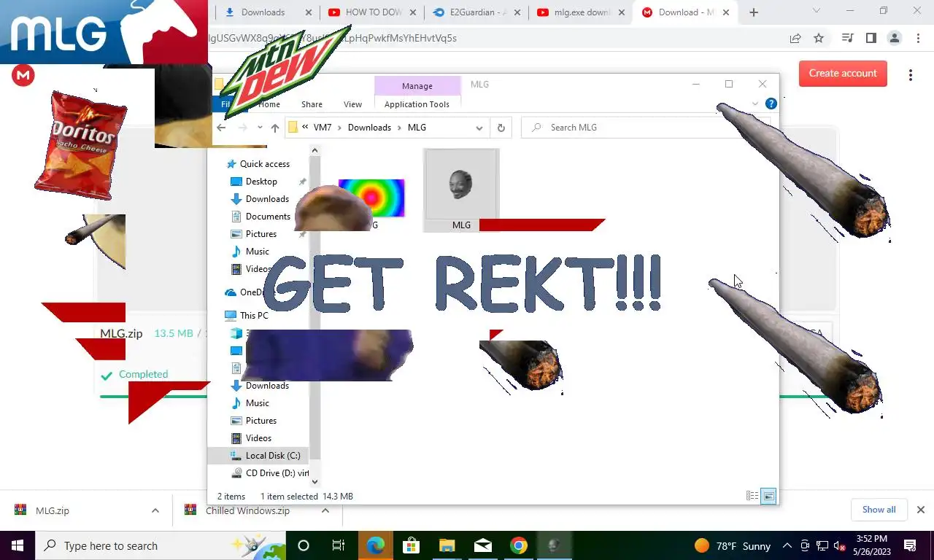Viewport: 934px width, 560px height.
Task: Open the Share ribbon tab
Action: [312, 104]
